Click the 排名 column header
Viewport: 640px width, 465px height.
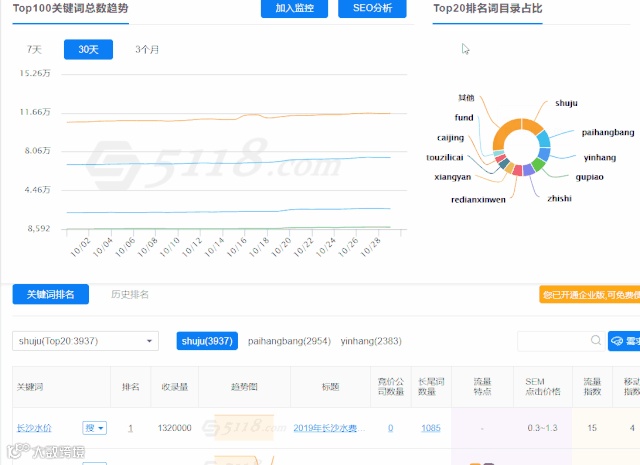131,387
